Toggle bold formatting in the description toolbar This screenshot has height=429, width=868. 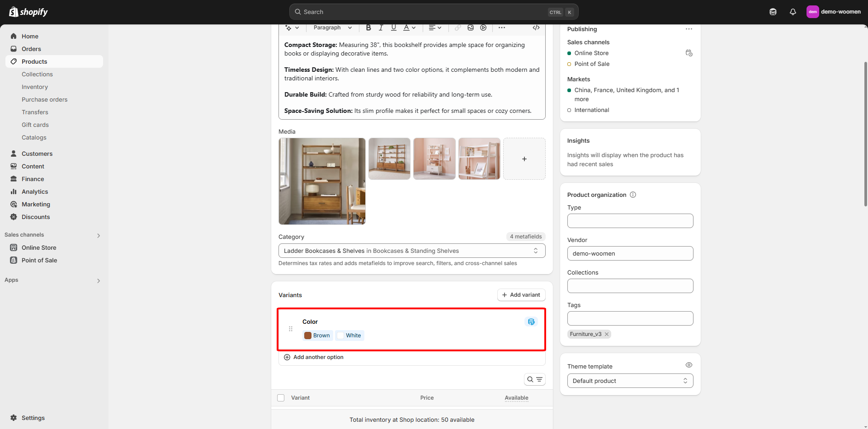[368, 28]
